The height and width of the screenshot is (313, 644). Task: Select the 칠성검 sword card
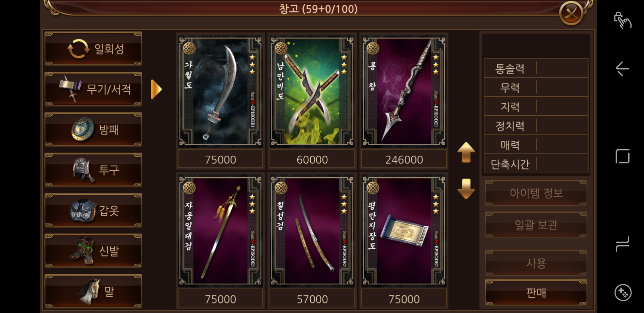pyautogui.click(x=312, y=231)
